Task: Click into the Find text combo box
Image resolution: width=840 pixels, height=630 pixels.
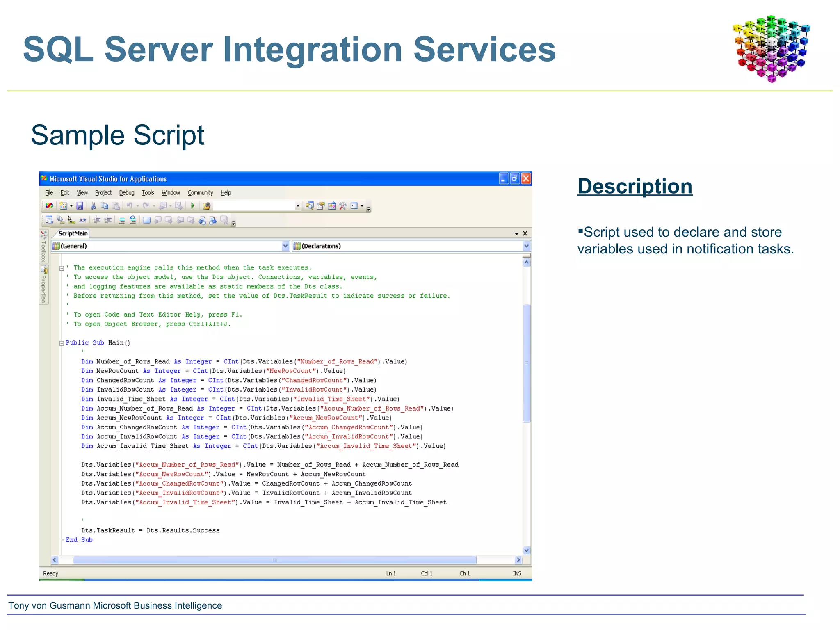Action: pos(254,206)
